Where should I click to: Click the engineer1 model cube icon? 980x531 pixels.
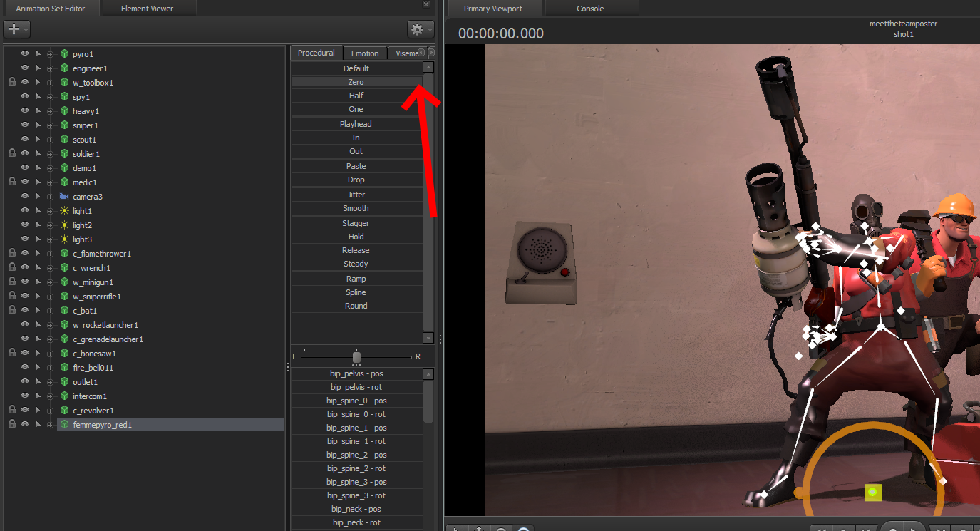(x=64, y=68)
